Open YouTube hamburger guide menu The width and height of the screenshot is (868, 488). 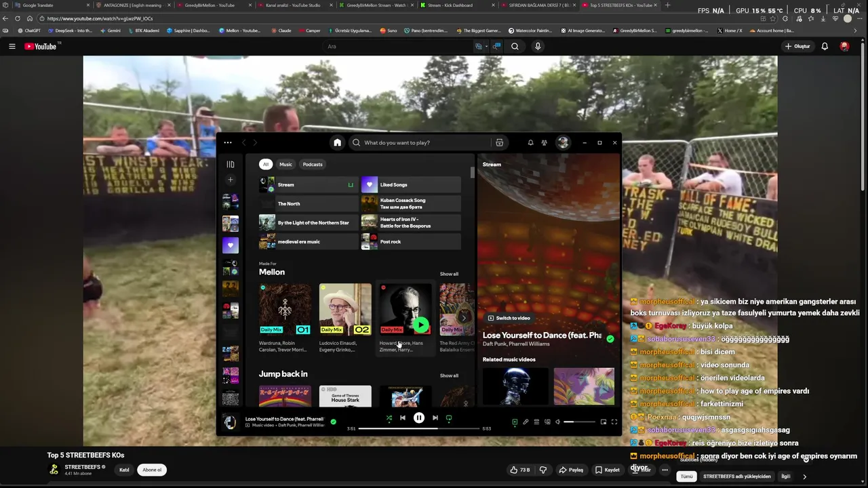[12, 46]
